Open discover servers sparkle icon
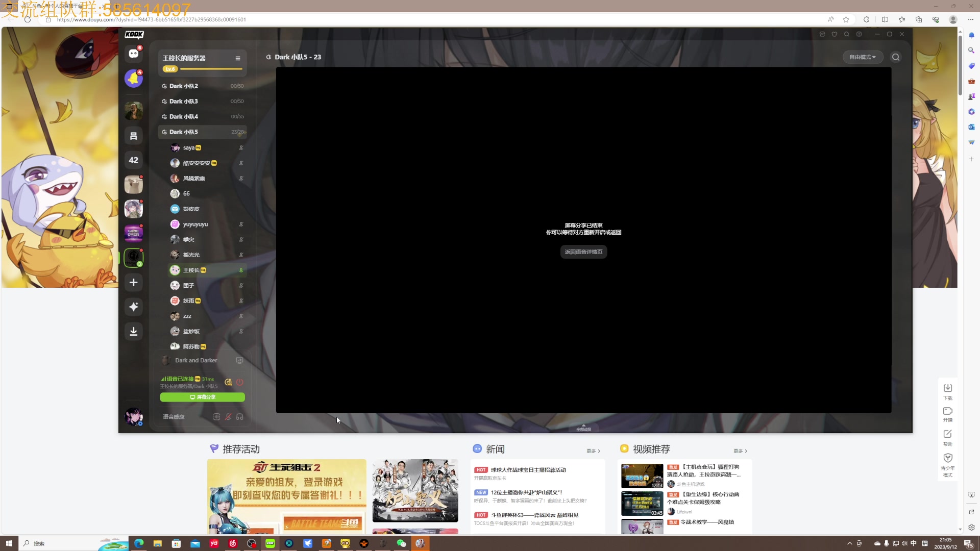Screen dimensions: 980x551 [x=134, y=307]
